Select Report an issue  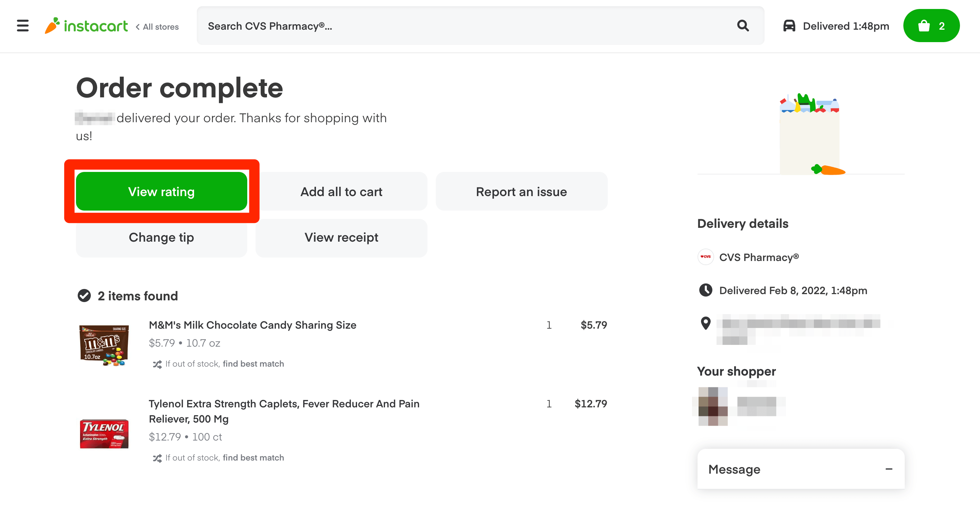point(521,191)
